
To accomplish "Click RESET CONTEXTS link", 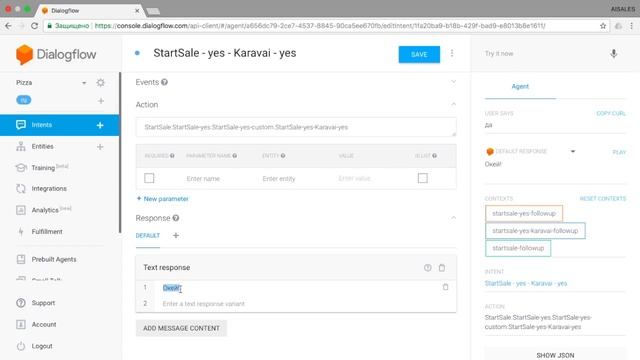I will point(602,199).
